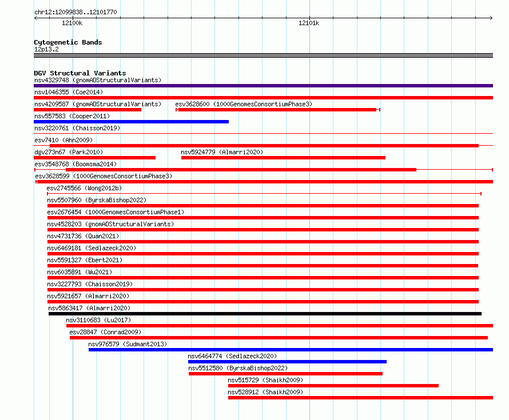Click the chr12:12099838..12101770 region label

pyautogui.click(x=75, y=12)
